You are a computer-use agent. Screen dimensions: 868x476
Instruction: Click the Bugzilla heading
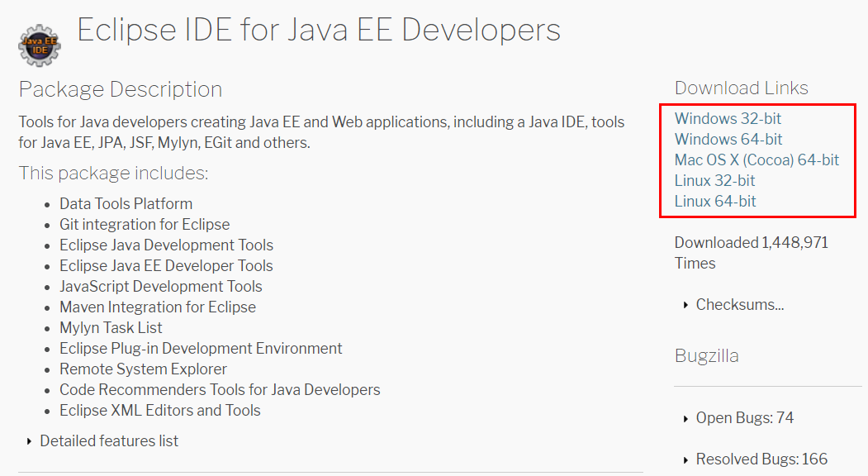click(x=706, y=355)
